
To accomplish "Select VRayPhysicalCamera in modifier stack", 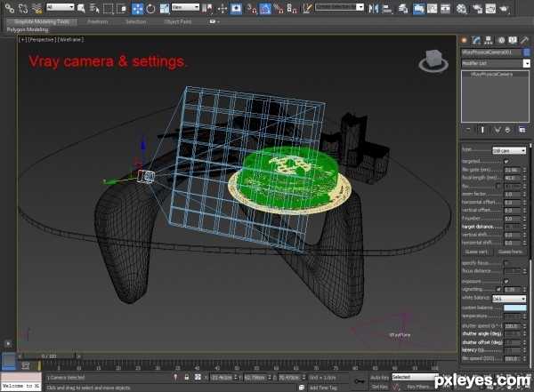I will click(x=491, y=74).
